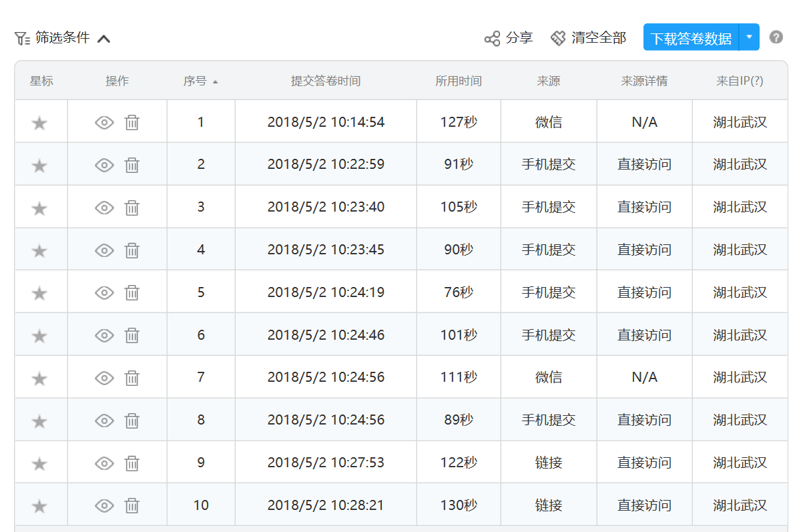Click the 所用时间 column header
This screenshot has height=532, width=795.
[x=459, y=81]
